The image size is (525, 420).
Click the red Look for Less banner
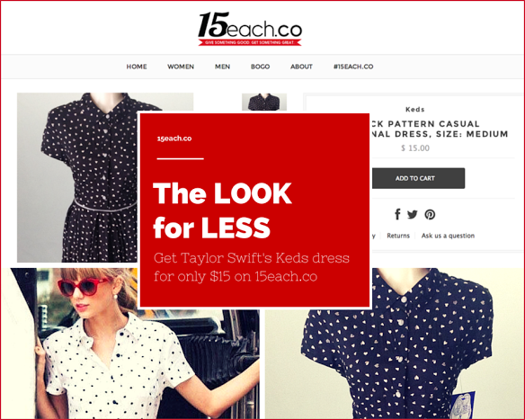click(254, 210)
